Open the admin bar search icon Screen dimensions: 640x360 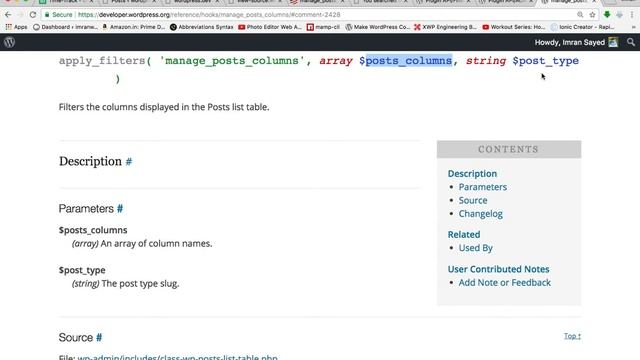(x=631, y=42)
